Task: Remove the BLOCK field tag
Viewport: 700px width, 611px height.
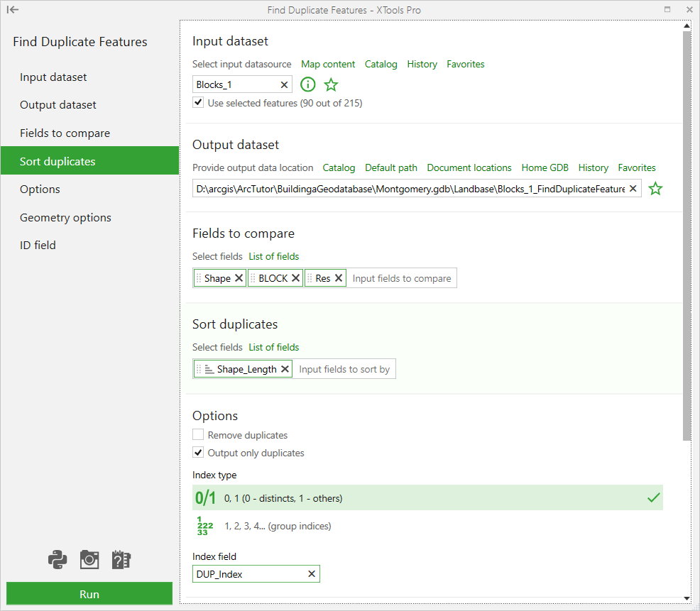Action: (x=295, y=278)
